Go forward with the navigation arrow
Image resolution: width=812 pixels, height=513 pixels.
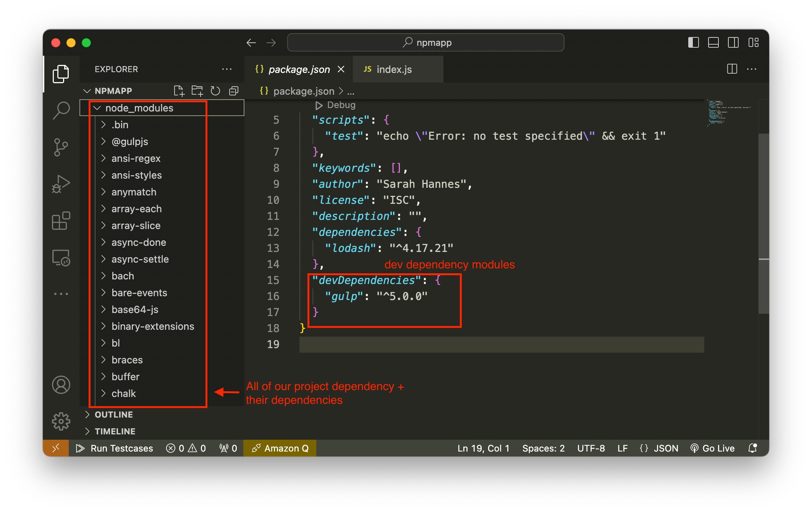(x=271, y=42)
